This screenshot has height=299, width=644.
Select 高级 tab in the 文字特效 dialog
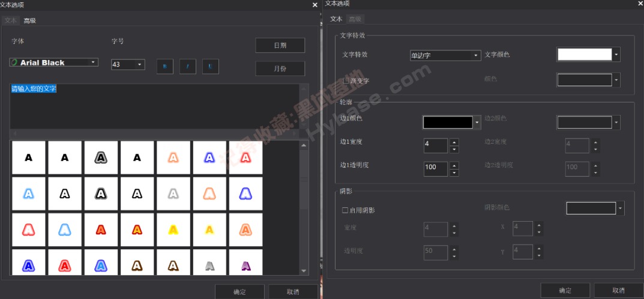[x=355, y=19]
